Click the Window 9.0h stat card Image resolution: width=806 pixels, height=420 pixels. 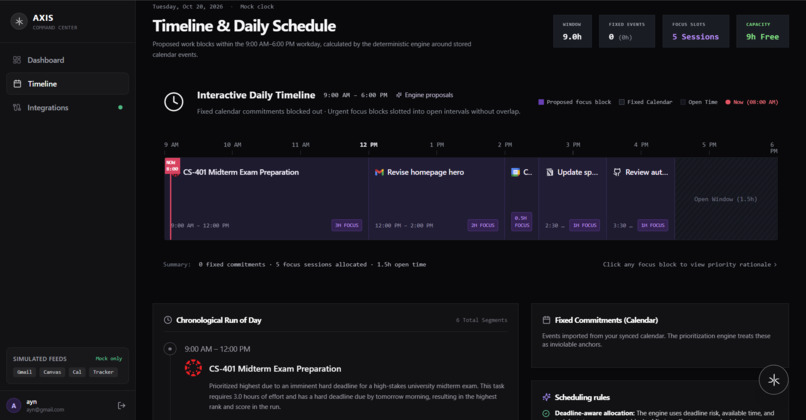tap(572, 31)
